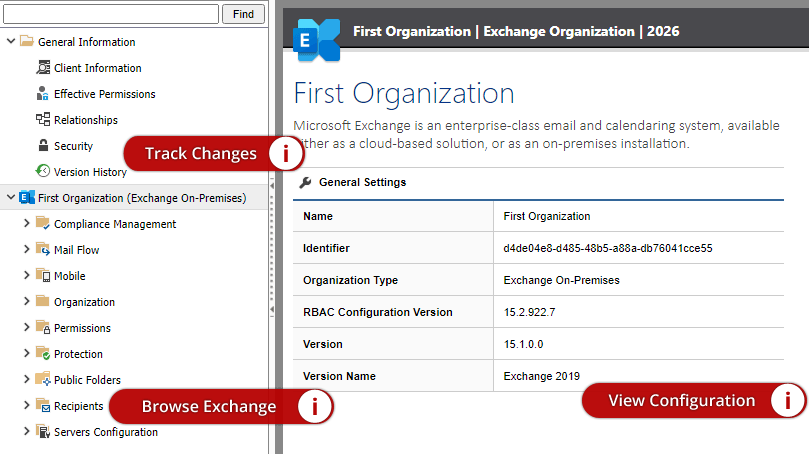Expand Compliance Management node

[27, 223]
